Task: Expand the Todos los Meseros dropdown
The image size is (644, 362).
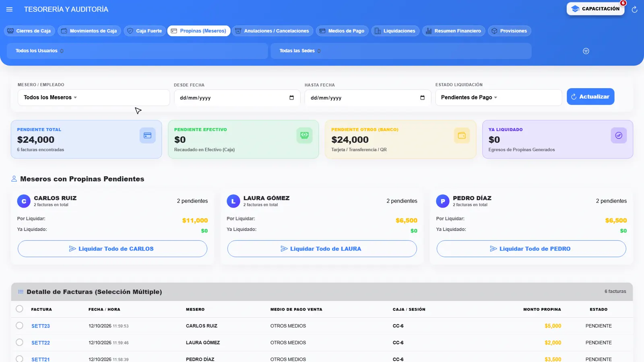Action: pos(94,97)
